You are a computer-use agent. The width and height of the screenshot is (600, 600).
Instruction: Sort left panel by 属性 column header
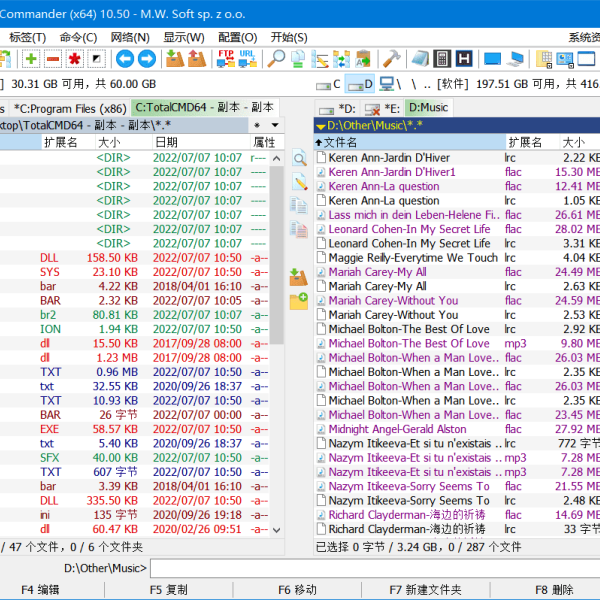[x=267, y=142]
